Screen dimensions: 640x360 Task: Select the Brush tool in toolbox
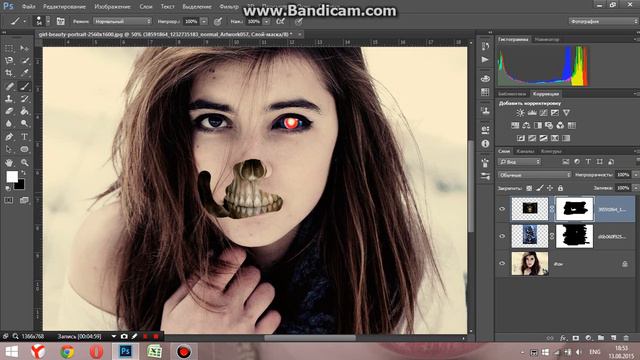click(24, 86)
